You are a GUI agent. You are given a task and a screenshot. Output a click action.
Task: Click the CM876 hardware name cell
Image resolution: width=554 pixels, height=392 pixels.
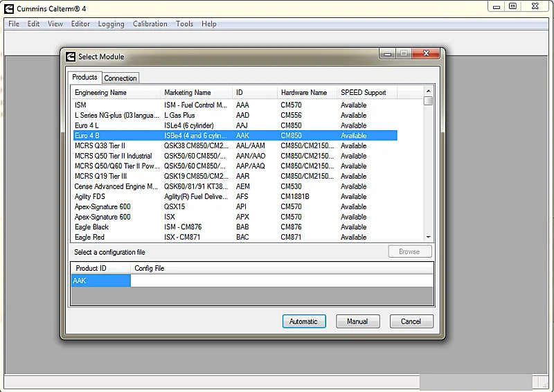[291, 227]
